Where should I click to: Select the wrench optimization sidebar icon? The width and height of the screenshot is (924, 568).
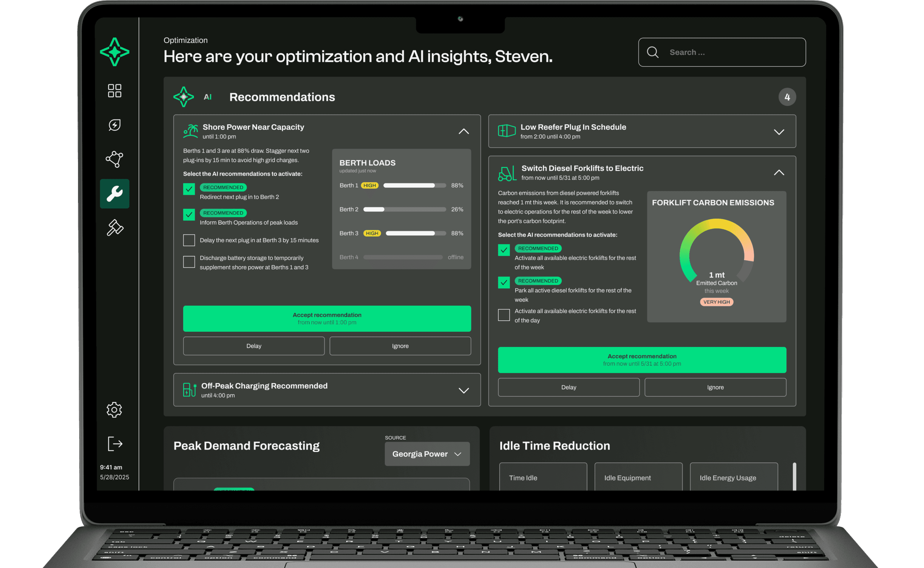click(115, 194)
